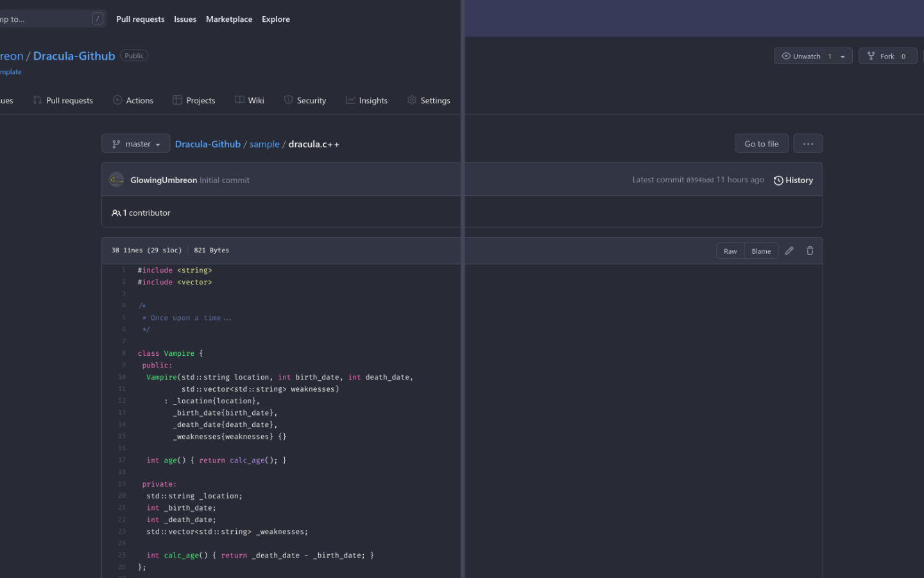Screen dimensions: 924x578
Task: Open Marketplace in top navigation
Action: [229, 19]
